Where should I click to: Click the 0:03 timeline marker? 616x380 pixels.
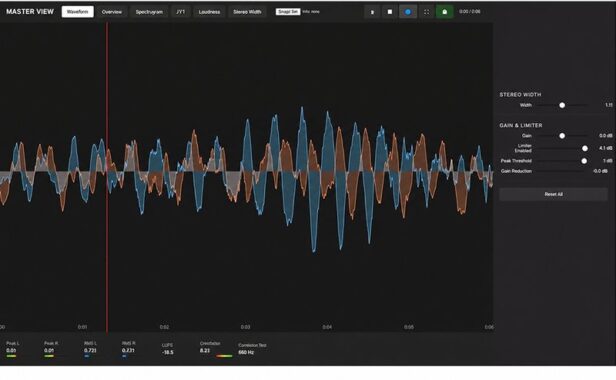246,327
